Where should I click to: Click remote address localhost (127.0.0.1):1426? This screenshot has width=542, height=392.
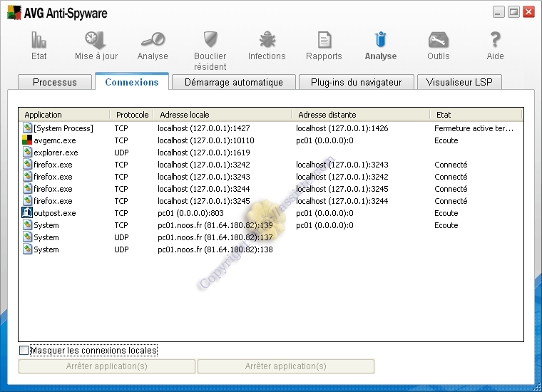tap(342, 128)
